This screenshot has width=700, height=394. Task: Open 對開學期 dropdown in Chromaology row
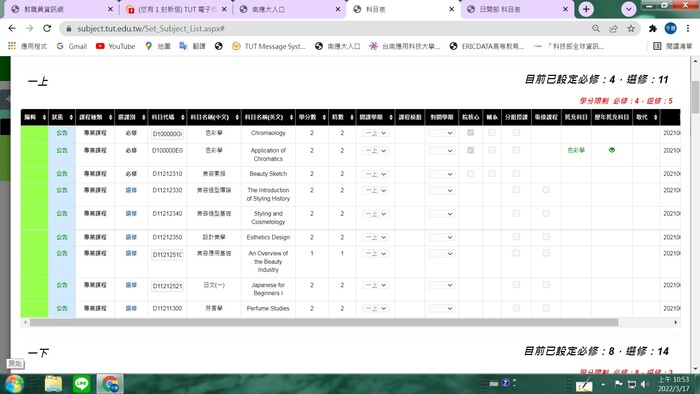click(x=442, y=133)
